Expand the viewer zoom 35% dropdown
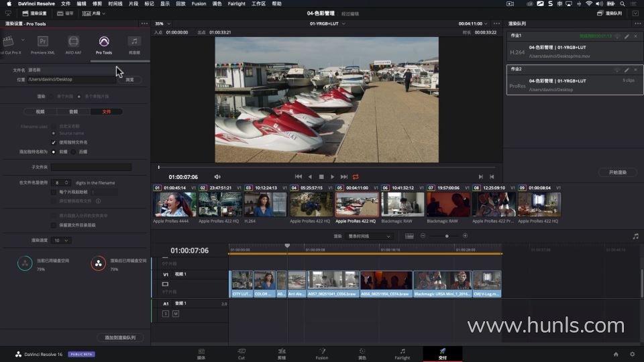The image size is (644, 362). coord(162,23)
